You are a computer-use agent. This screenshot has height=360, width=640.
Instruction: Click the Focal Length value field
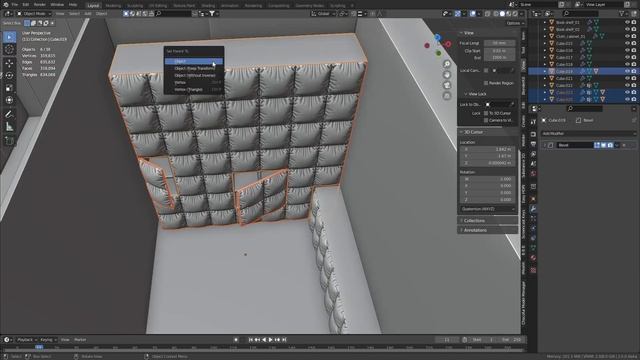tap(500, 43)
